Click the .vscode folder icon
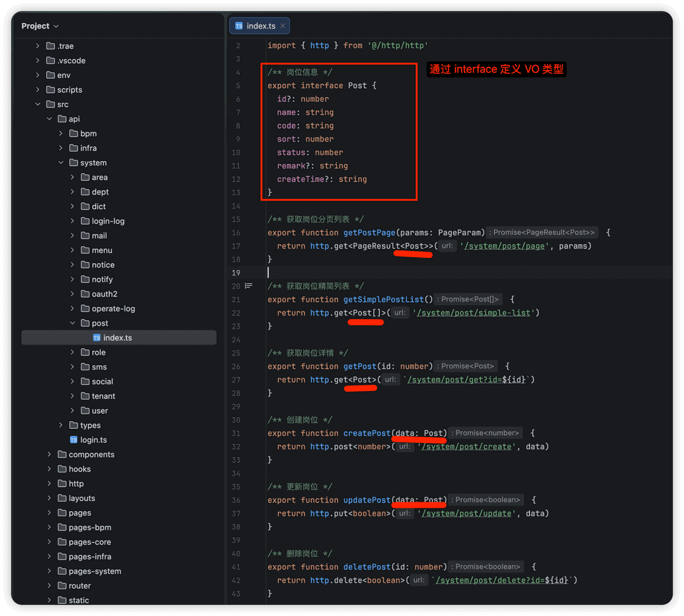This screenshot has height=616, width=684. point(50,60)
